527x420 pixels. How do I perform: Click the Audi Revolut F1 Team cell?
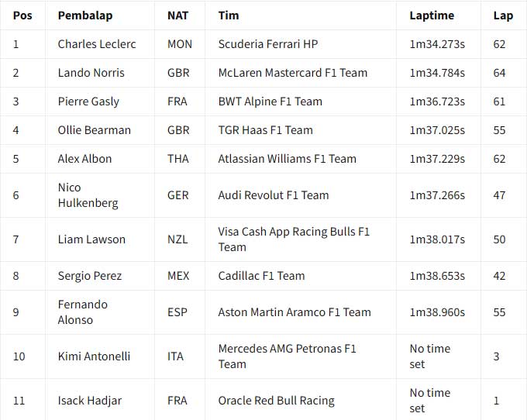[274, 195]
